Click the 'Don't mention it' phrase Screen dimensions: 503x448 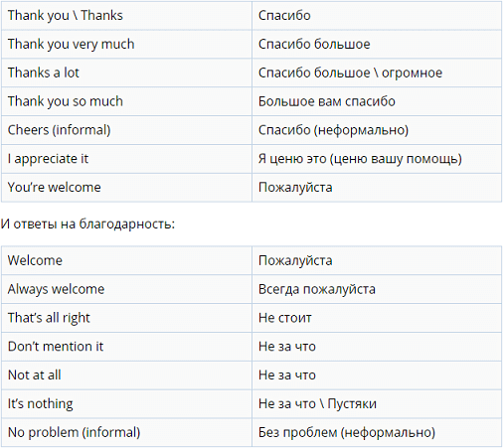pos(56,347)
